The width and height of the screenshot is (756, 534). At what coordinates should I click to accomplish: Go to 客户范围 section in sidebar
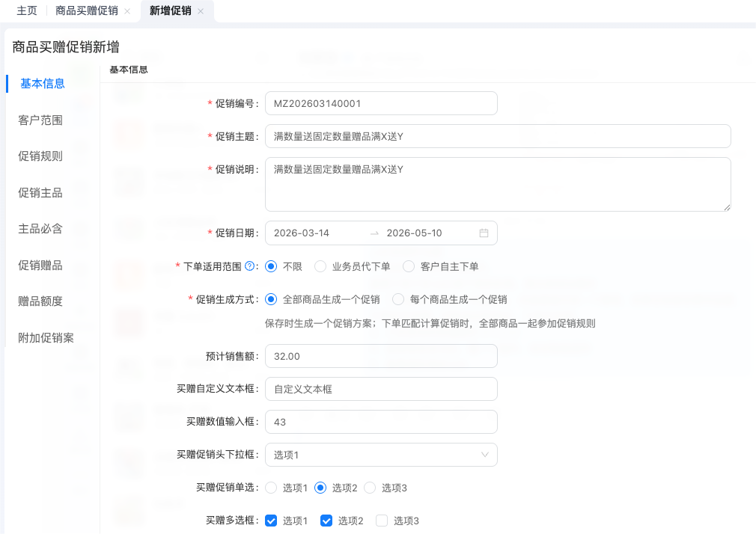[40, 120]
